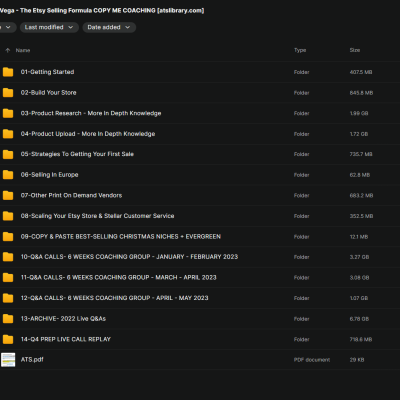Select folder icon for 05-Strategies To Getting First Sale
400x400 pixels.
(8, 154)
